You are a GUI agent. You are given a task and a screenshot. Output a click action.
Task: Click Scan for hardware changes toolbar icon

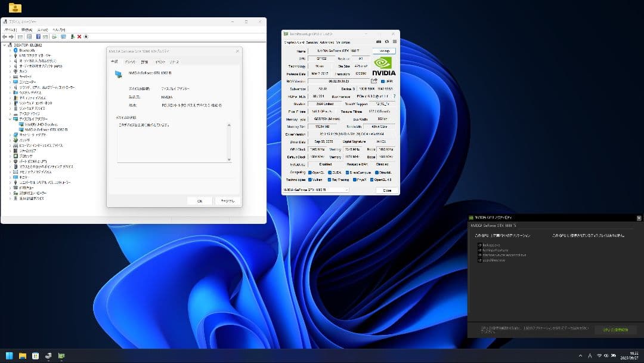tap(86, 36)
